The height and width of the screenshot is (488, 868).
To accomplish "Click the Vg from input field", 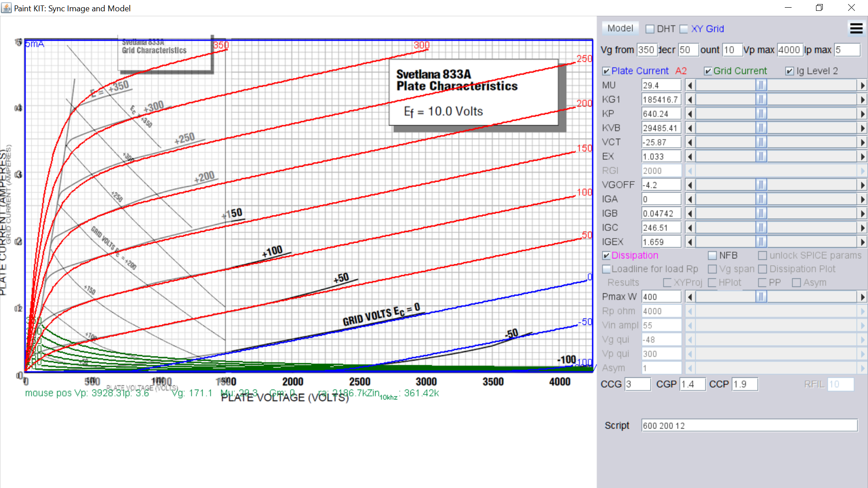I will (646, 50).
